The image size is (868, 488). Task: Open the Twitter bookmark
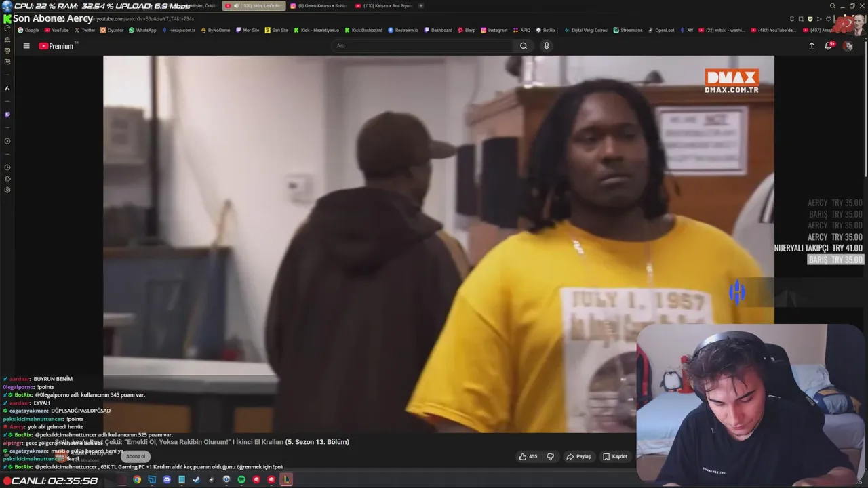[85, 30]
